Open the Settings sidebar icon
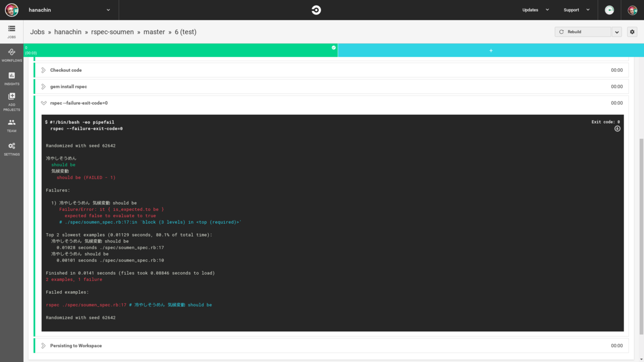644x362 pixels. (x=12, y=149)
